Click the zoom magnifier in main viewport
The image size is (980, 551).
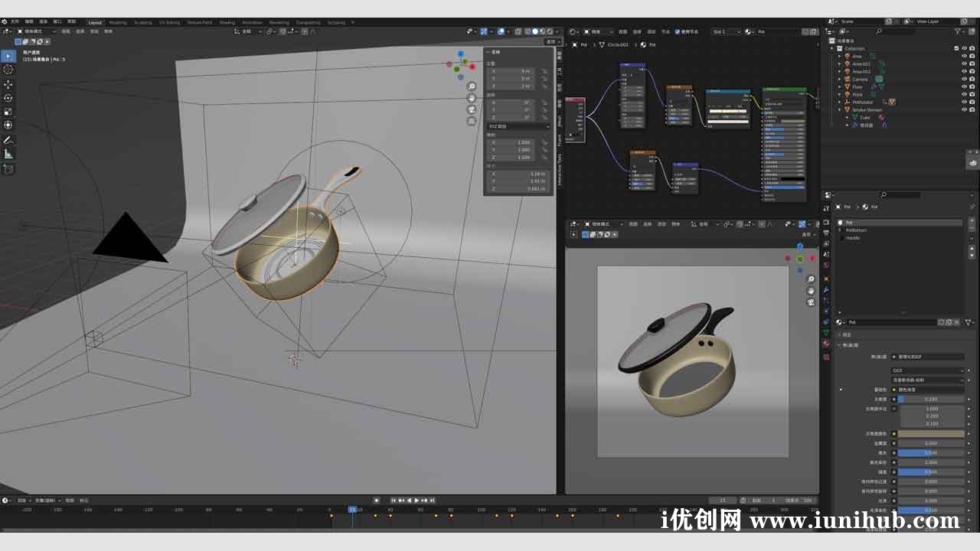point(472,86)
